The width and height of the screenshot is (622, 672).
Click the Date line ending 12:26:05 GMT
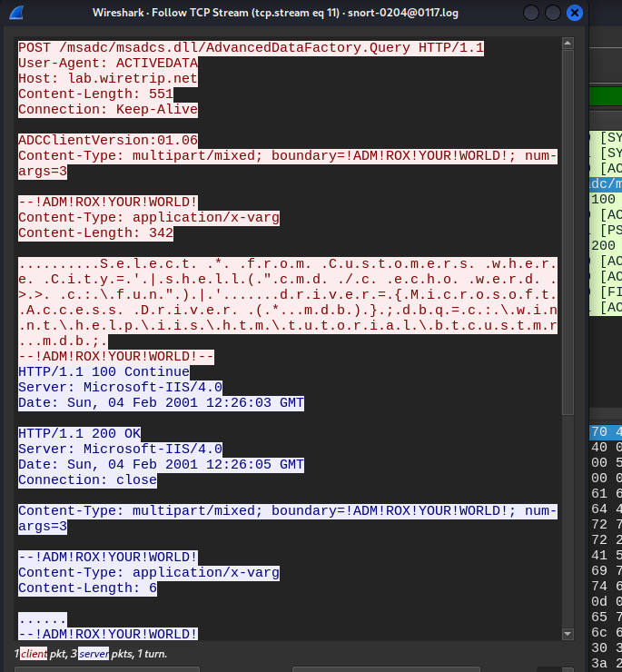point(161,464)
